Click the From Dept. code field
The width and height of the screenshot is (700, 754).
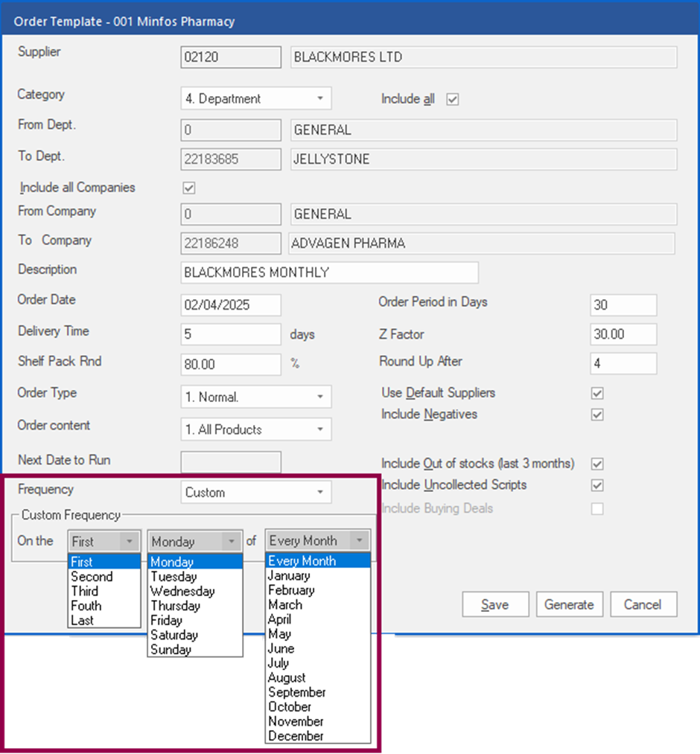(231, 130)
